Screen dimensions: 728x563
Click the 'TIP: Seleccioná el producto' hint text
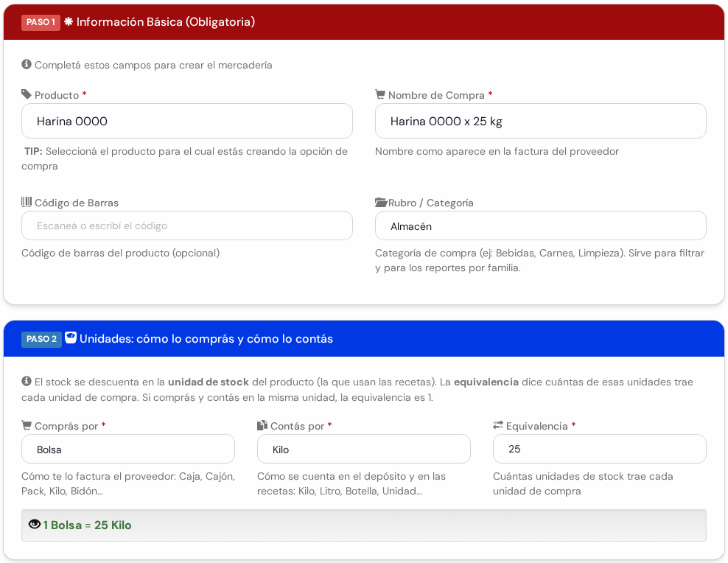click(185, 158)
